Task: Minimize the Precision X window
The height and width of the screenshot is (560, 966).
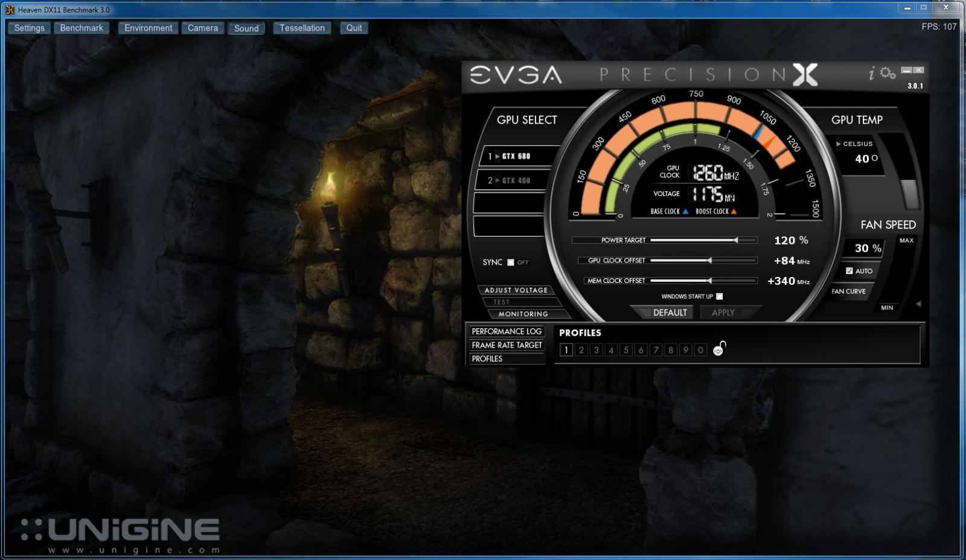Action: click(906, 71)
